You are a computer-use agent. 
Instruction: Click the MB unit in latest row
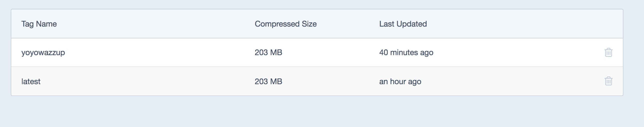pyautogui.click(x=276, y=81)
